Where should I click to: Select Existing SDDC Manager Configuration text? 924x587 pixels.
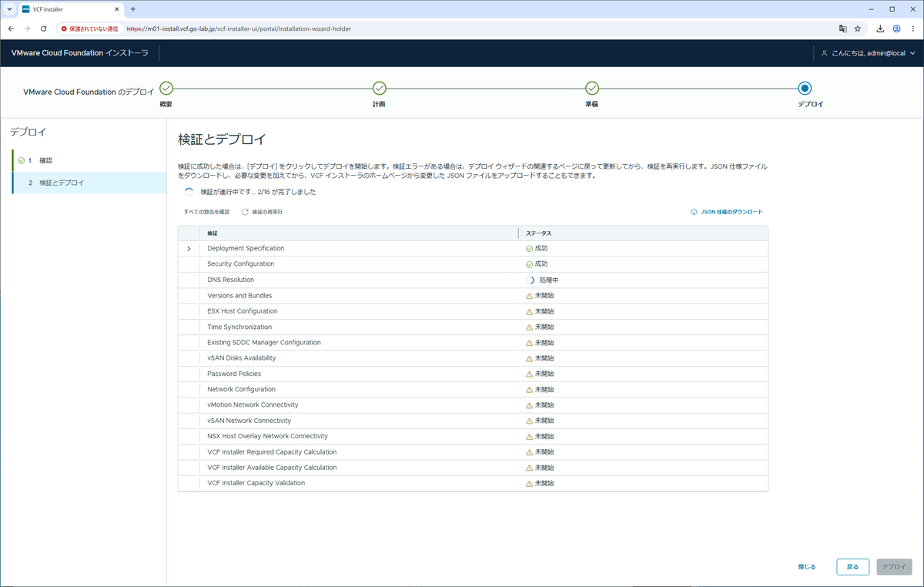click(264, 342)
